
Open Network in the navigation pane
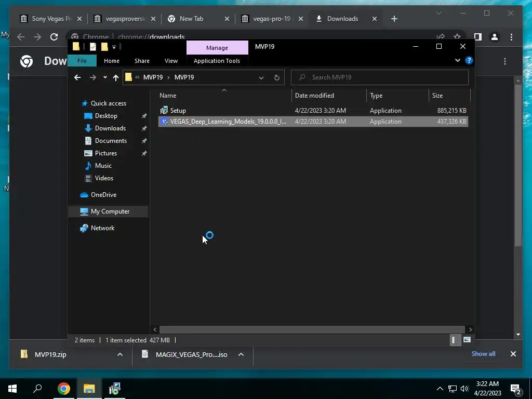tap(102, 228)
